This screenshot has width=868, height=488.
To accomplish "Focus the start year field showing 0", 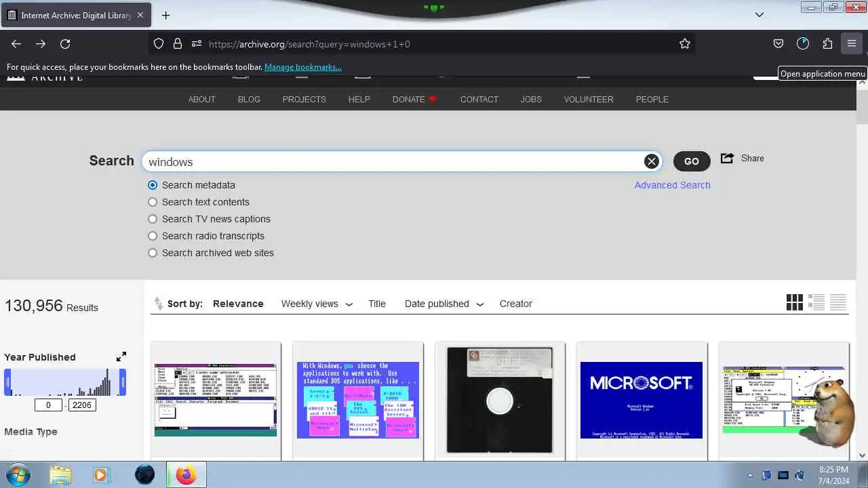I will pyautogui.click(x=48, y=405).
